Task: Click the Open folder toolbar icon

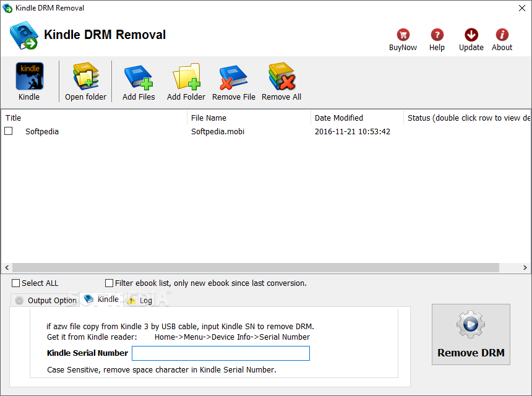Action: 86,76
